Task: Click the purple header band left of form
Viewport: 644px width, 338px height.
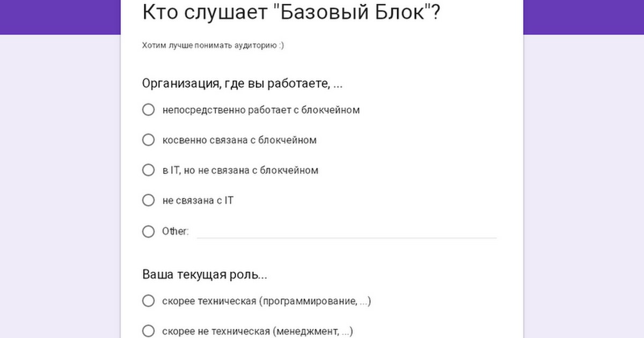Action: click(59, 16)
